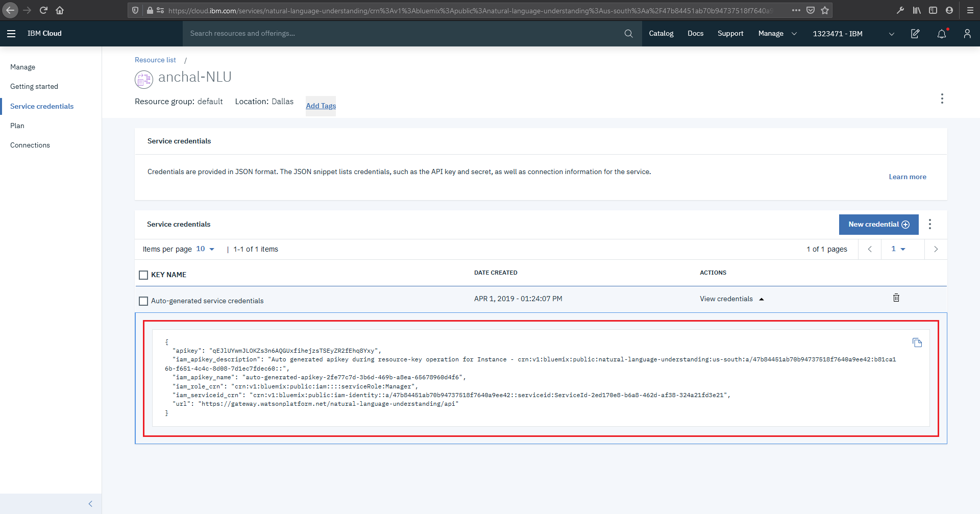Image resolution: width=980 pixels, height=514 pixels.
Task: Open the Support header link
Action: [730, 34]
